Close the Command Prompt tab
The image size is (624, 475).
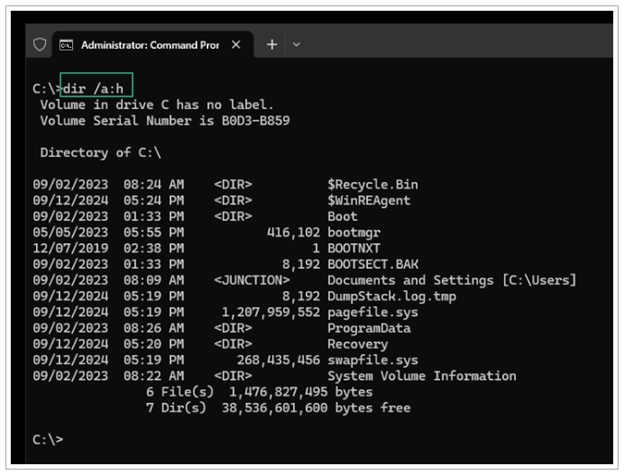(x=236, y=45)
